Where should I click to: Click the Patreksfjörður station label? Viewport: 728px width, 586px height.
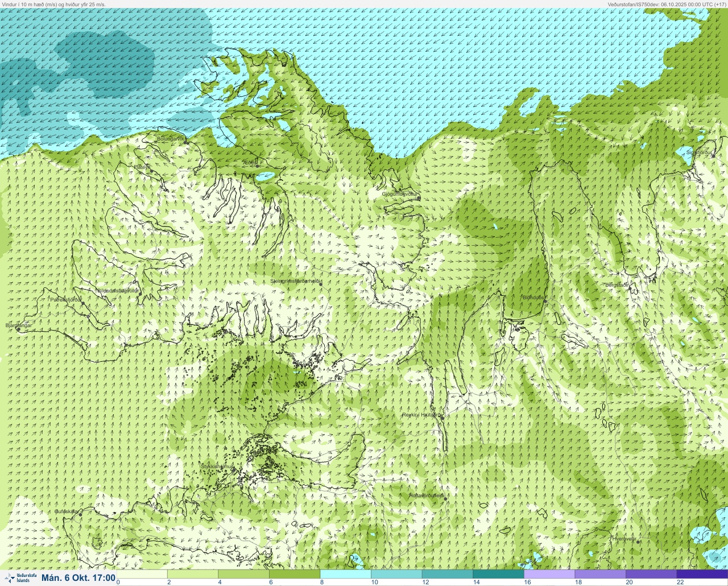coord(66,299)
